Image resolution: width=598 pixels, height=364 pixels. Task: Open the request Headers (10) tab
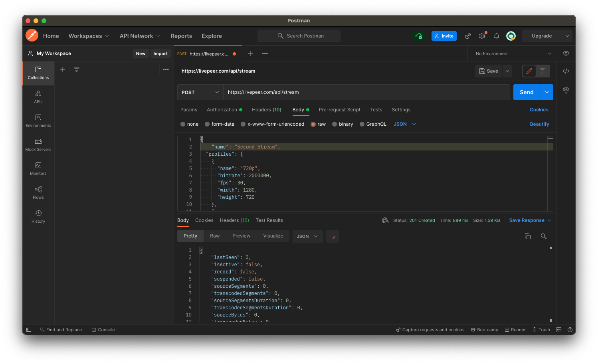266,110
